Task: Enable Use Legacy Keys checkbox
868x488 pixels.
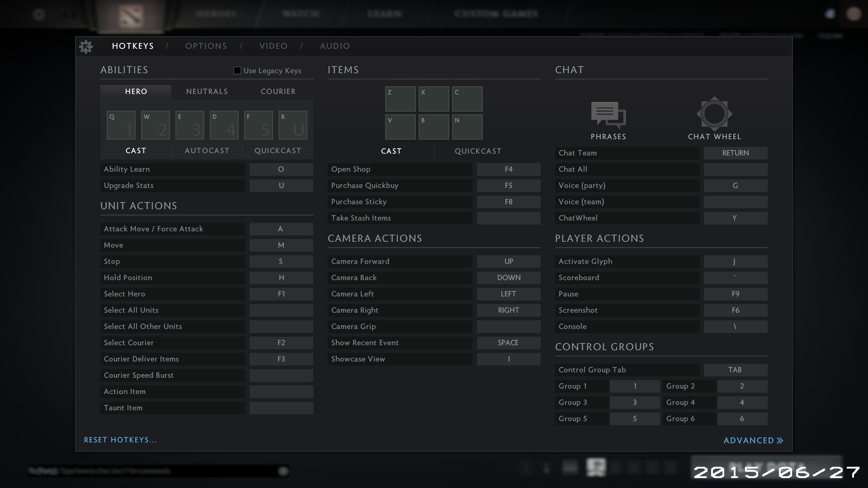Action: click(237, 70)
